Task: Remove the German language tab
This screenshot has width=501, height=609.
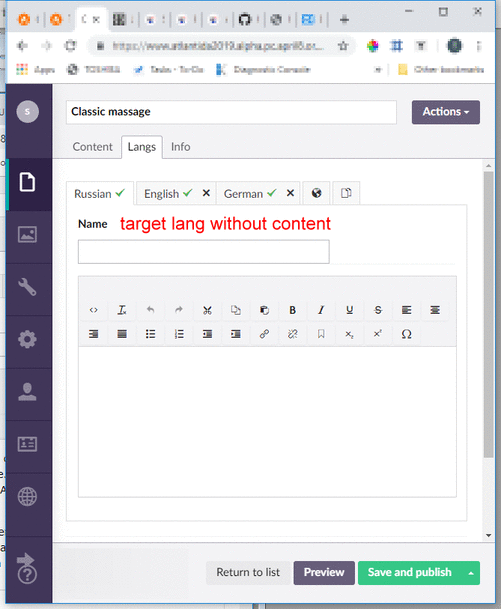Action: [x=290, y=193]
